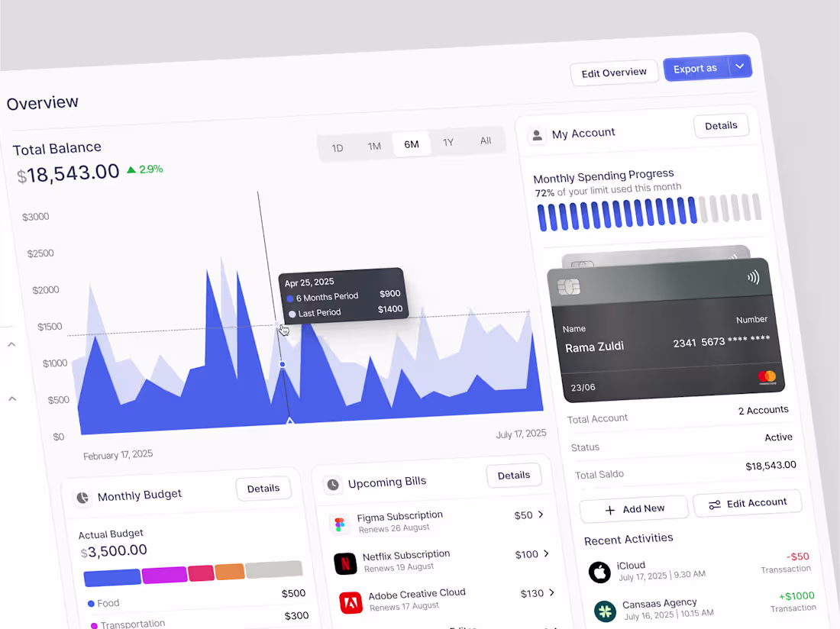
Task: Select the Netflix icon in Upcoming Bills
Action: (x=346, y=563)
